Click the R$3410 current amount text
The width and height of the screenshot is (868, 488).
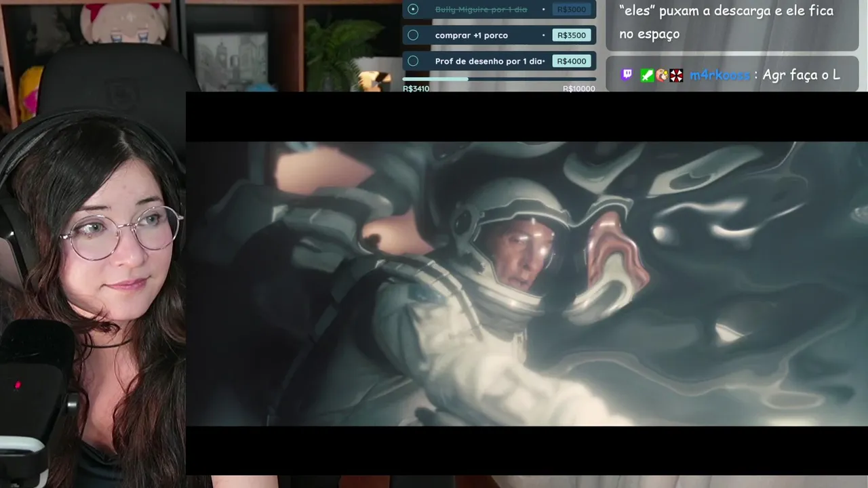416,89
